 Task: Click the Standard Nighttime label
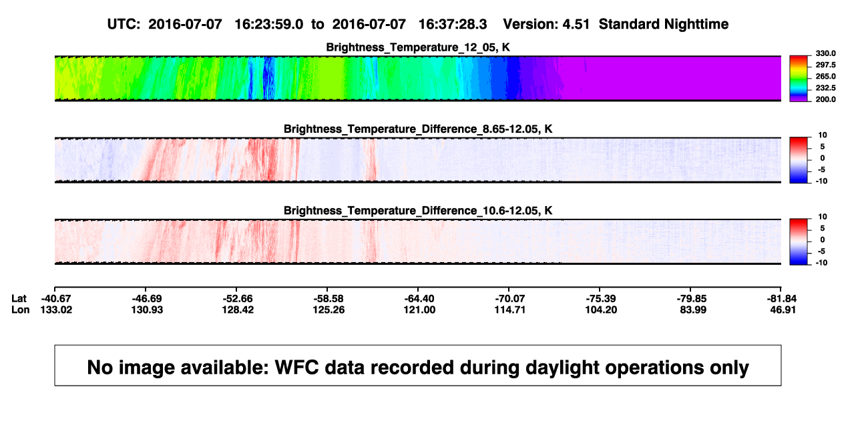pos(664,24)
